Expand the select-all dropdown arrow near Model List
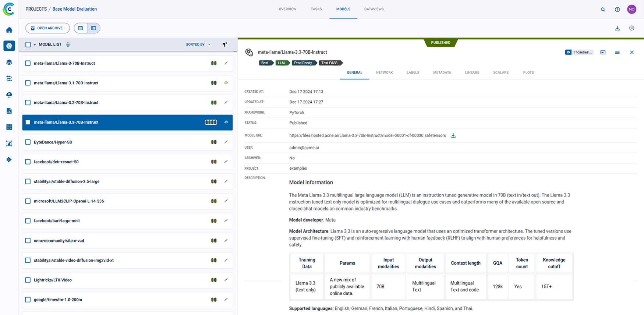This screenshot has height=315, width=644. [x=35, y=45]
